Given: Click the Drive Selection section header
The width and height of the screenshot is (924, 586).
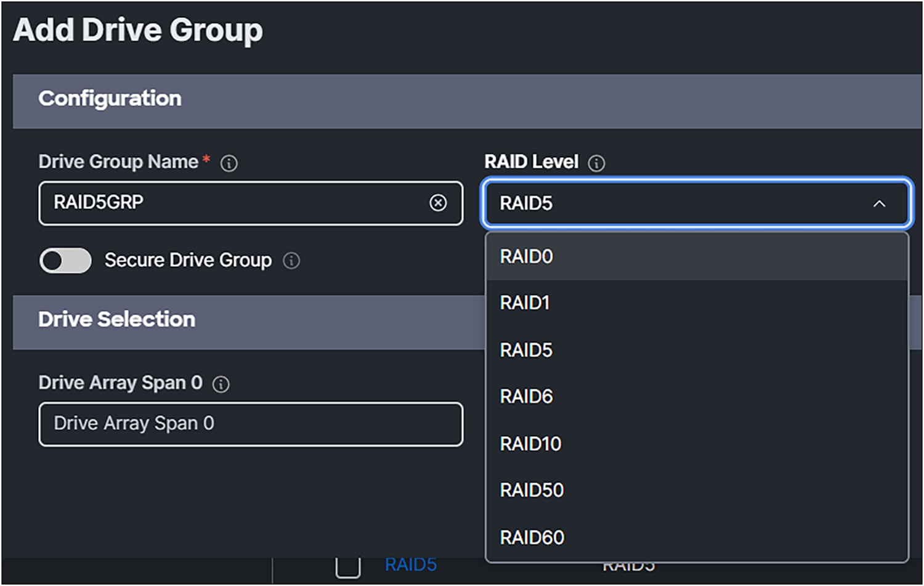Looking at the screenshot, I should (116, 320).
